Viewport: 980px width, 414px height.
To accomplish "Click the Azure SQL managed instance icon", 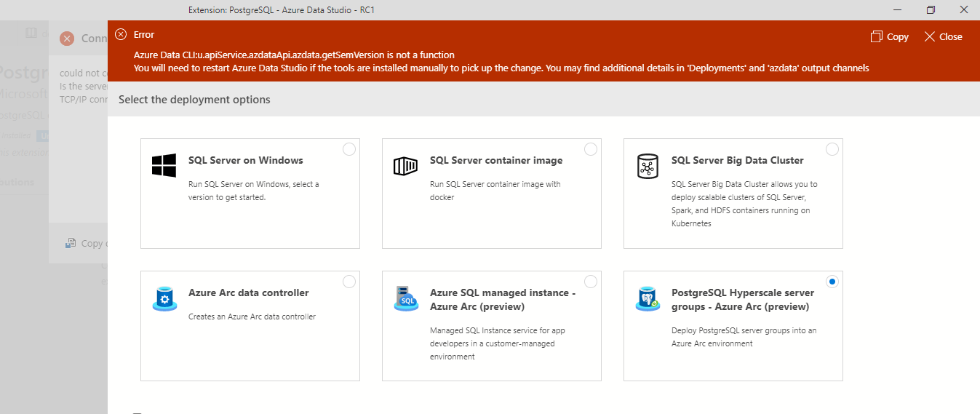I will [406, 298].
